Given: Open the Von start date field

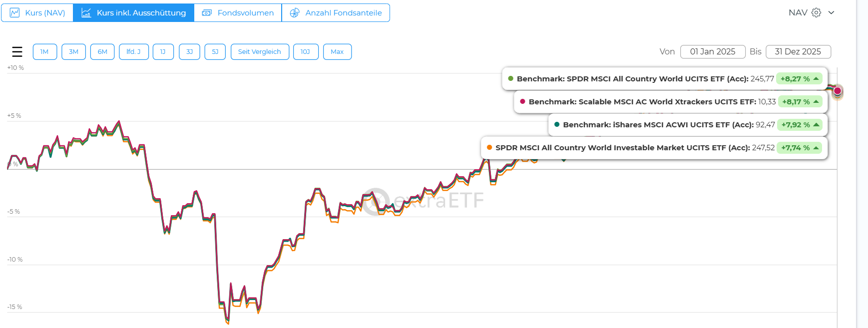Looking at the screenshot, I should tap(712, 52).
